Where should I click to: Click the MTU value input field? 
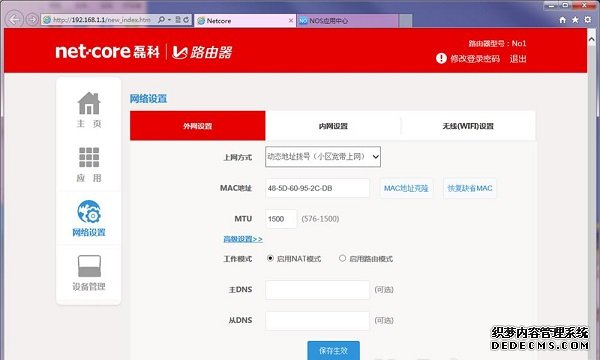pyautogui.click(x=281, y=219)
